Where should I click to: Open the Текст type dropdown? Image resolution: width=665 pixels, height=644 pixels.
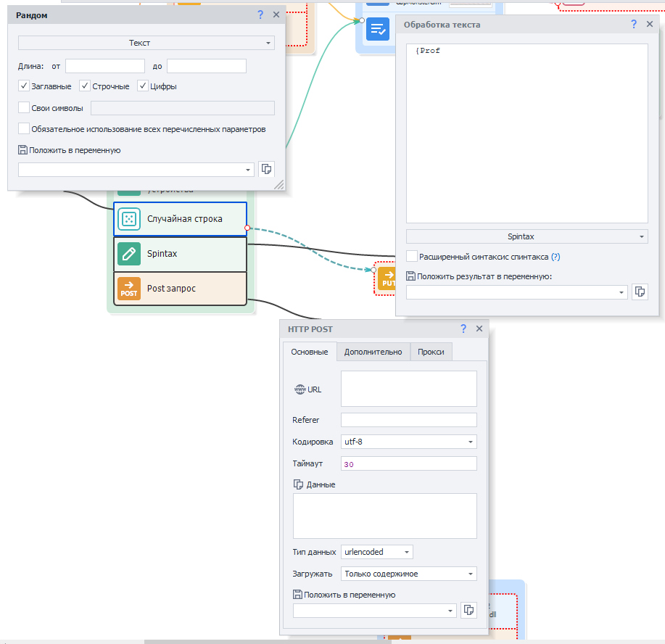[x=146, y=44]
